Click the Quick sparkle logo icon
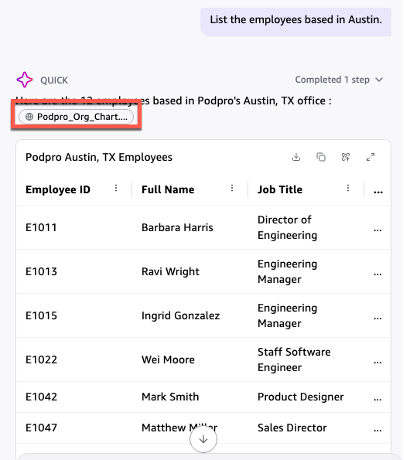 [x=25, y=80]
